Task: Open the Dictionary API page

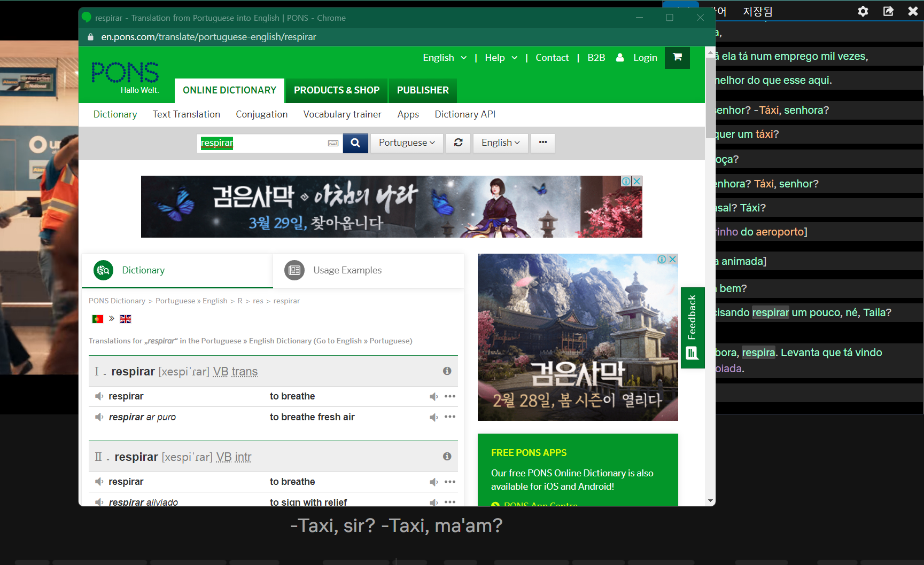Action: point(465,114)
